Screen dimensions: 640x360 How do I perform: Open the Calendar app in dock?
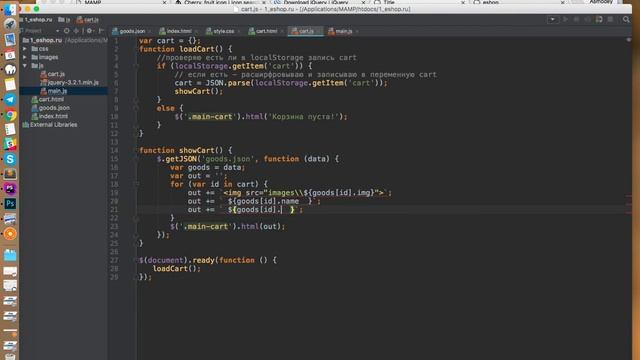pyautogui.click(x=10, y=55)
